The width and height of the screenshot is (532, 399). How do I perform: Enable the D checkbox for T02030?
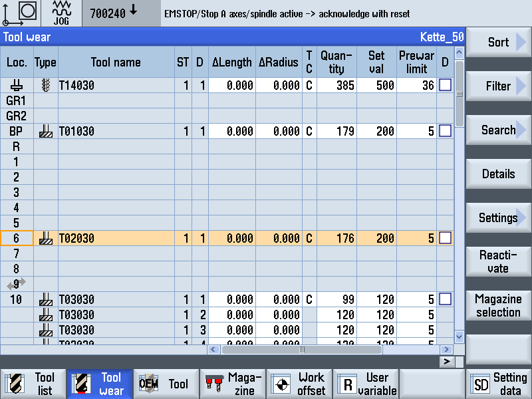[445, 238]
